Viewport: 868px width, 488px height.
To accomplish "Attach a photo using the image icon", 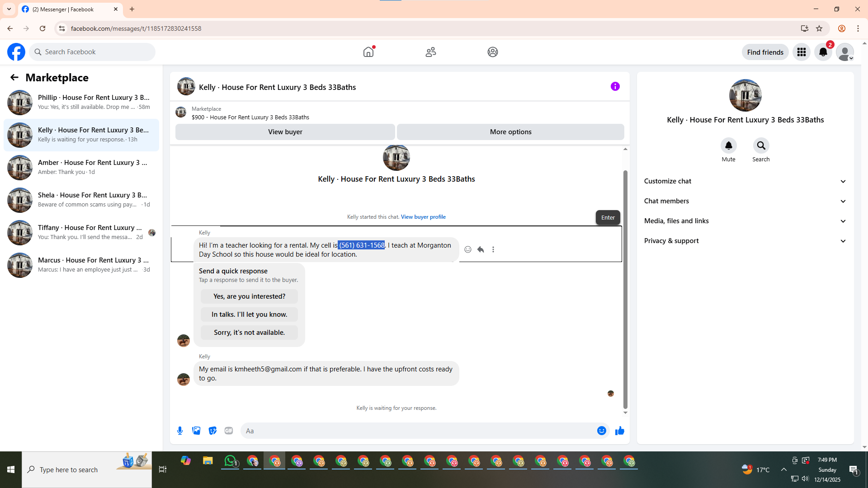I will click(x=196, y=431).
